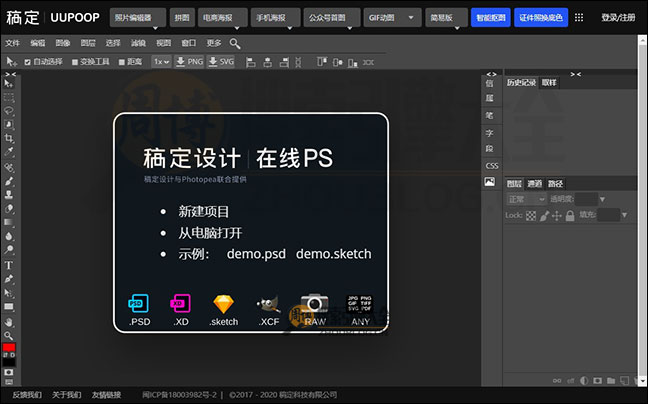Select the Zoom magnifier tool in toolbar

(x=9, y=335)
